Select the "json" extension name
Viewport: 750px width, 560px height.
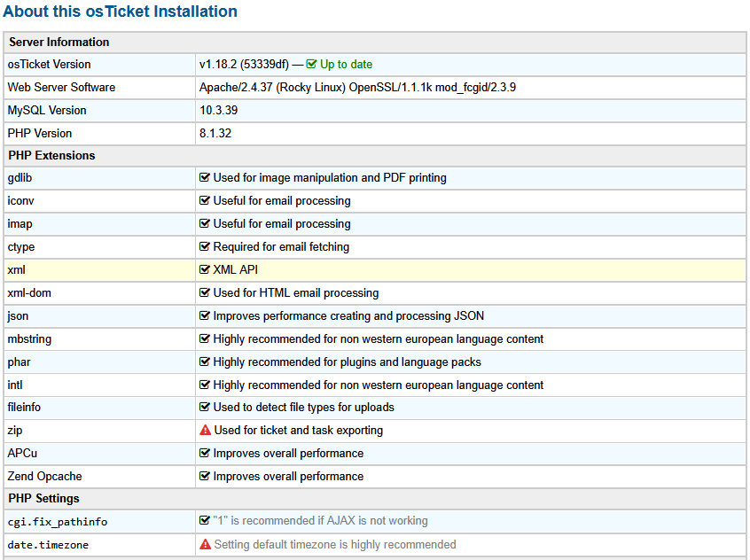(x=18, y=316)
